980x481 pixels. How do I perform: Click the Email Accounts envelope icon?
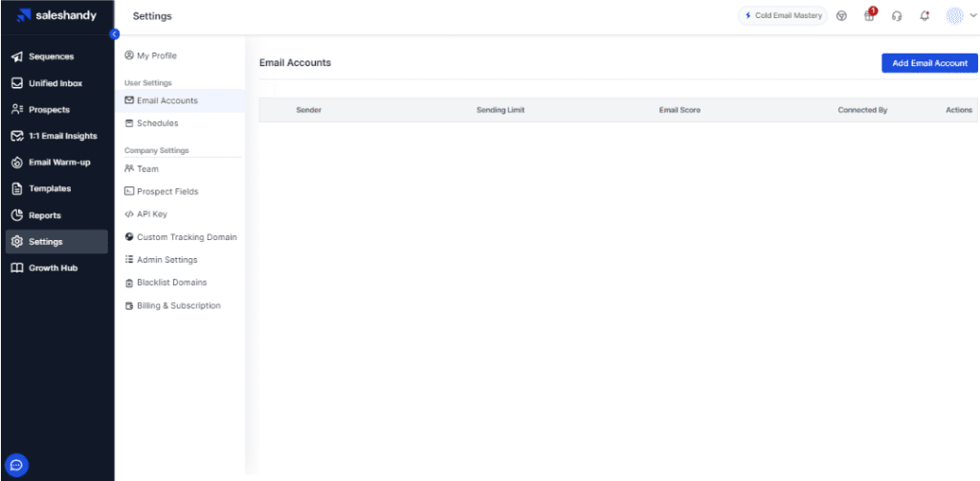(129, 100)
